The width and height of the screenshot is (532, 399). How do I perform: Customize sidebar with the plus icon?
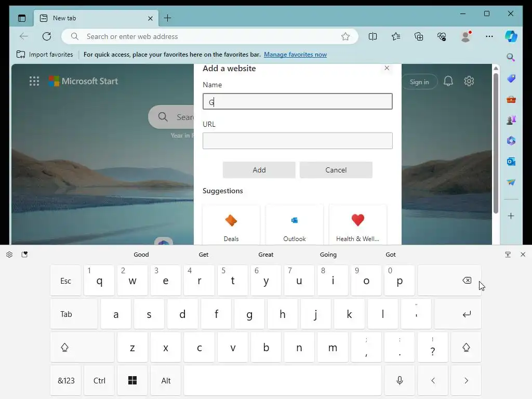[x=511, y=216]
